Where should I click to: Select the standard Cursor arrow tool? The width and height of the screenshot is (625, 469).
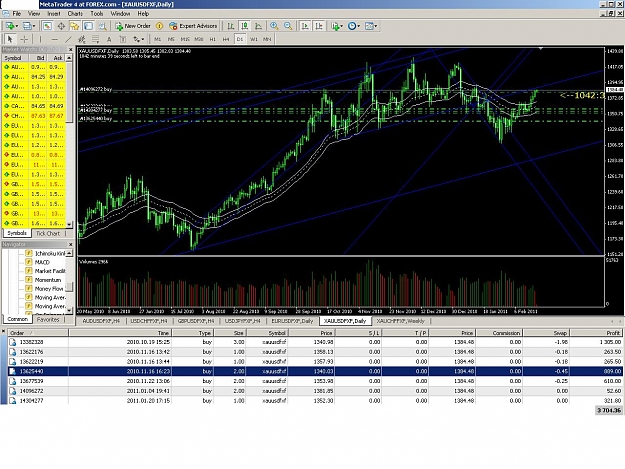[x=10, y=39]
